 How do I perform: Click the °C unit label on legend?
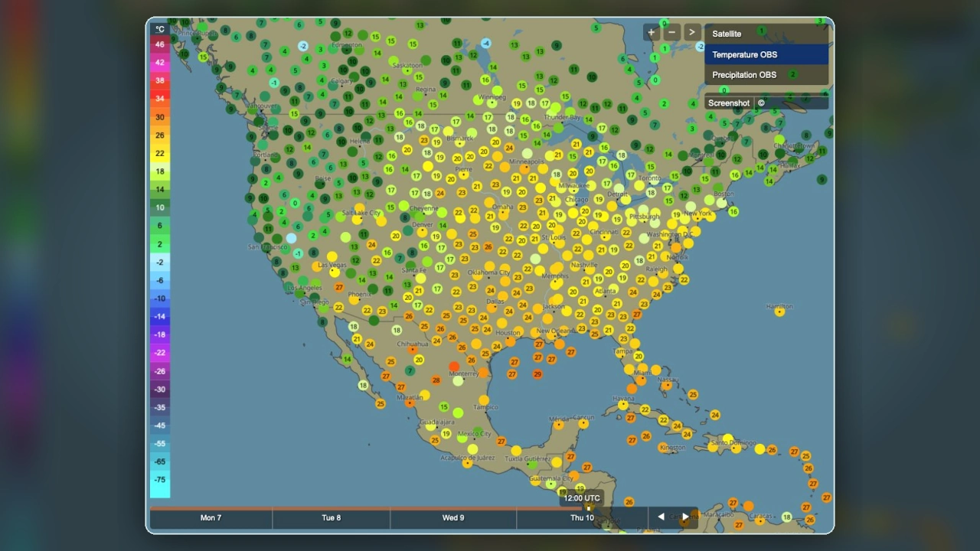pos(159,29)
